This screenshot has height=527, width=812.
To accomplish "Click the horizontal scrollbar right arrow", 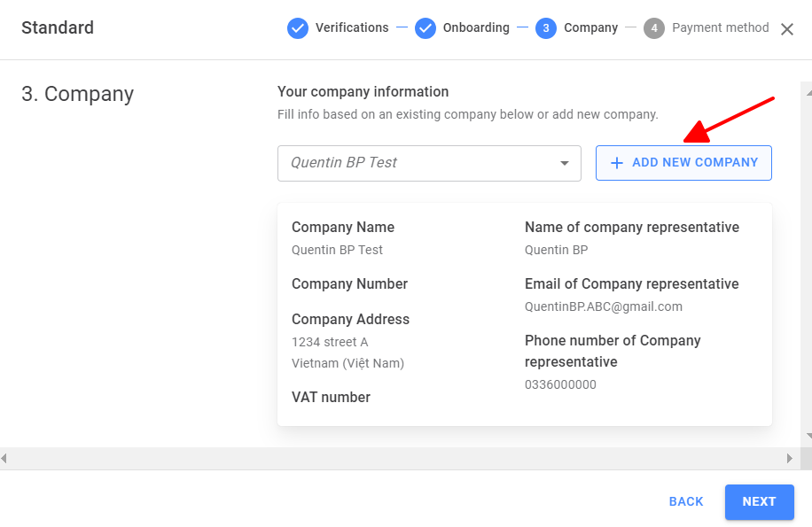I will (x=789, y=458).
